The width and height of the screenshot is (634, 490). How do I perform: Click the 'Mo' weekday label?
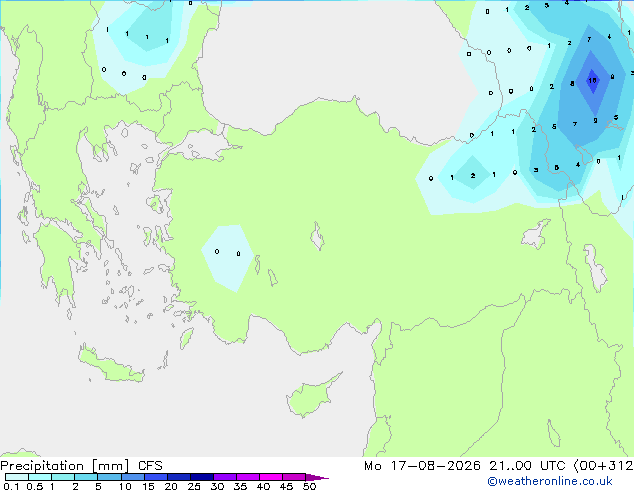tap(373, 466)
